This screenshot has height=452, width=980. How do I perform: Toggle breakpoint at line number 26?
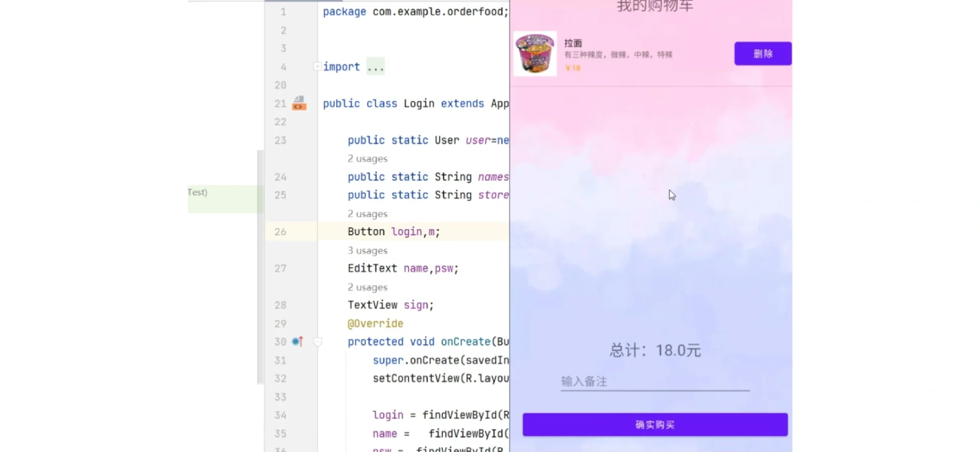click(280, 232)
